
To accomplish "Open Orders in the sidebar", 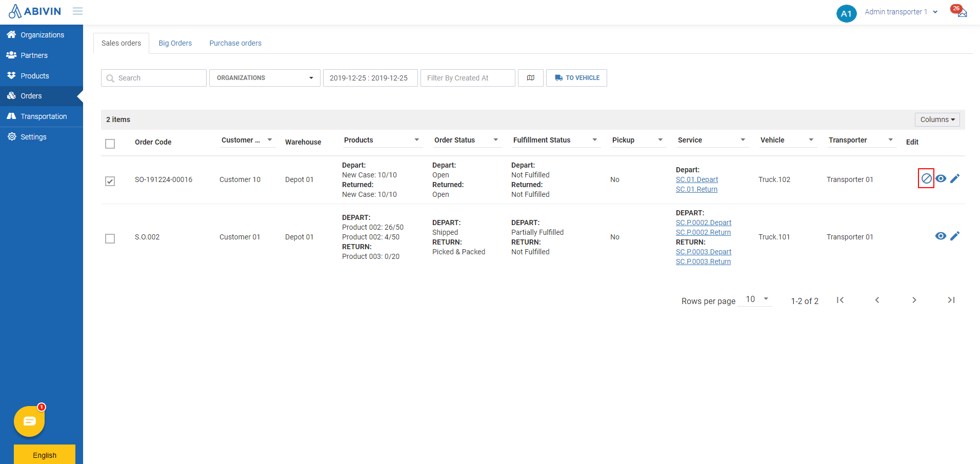I will point(42,96).
